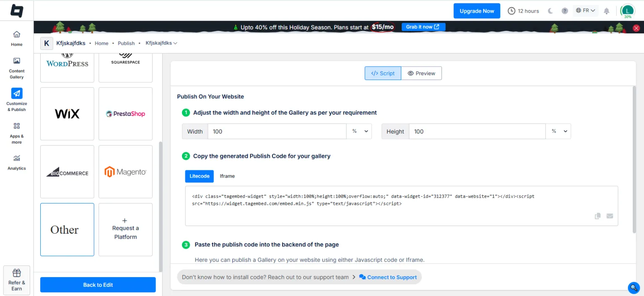Open the help question mark icon
This screenshot has width=644, height=296.
click(x=565, y=11)
